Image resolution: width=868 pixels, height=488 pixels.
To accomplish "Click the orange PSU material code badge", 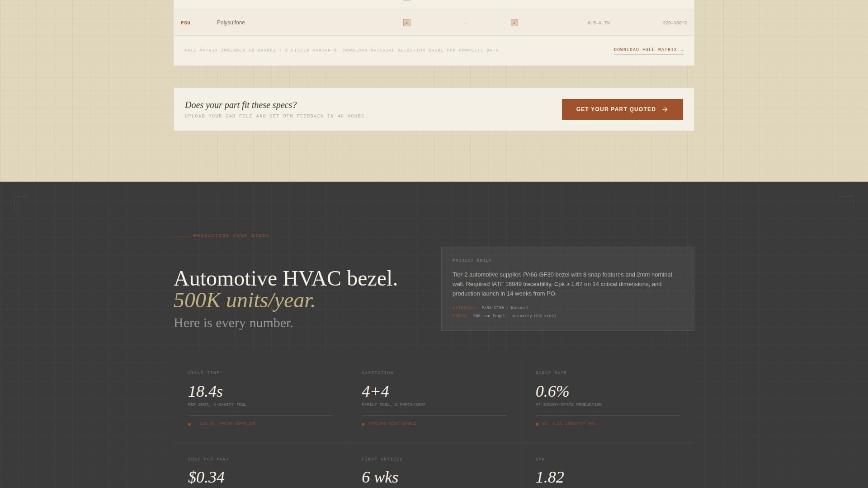I will click(185, 22).
